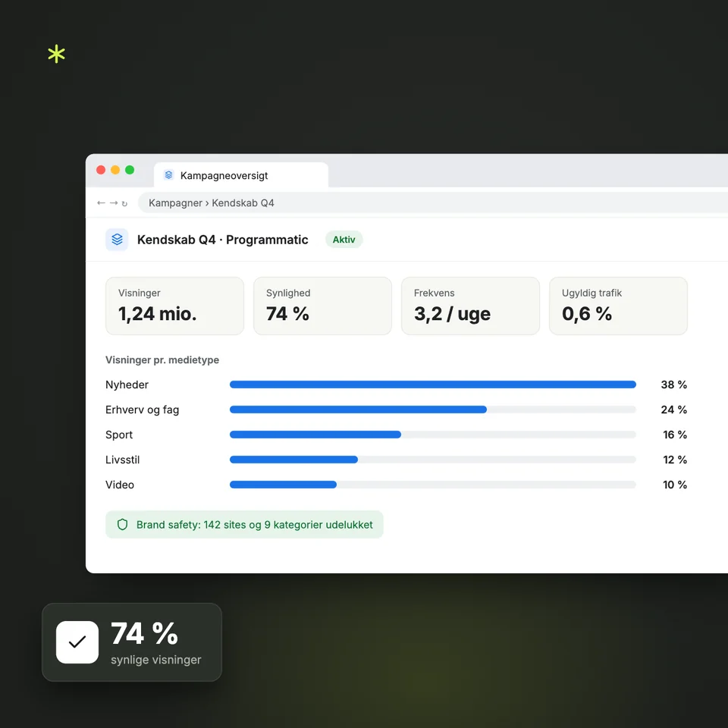Screen dimensions: 728x728
Task: Click the 16 % value
Action: click(675, 435)
